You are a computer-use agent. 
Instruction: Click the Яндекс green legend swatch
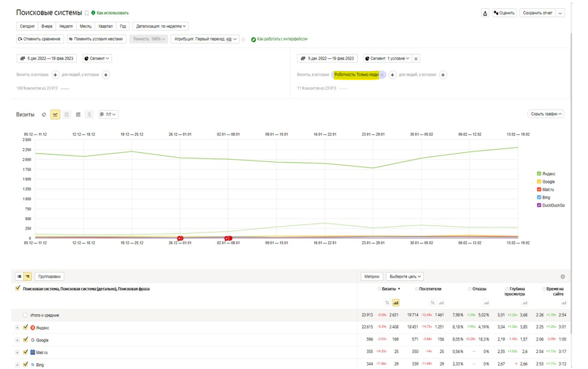(x=539, y=174)
